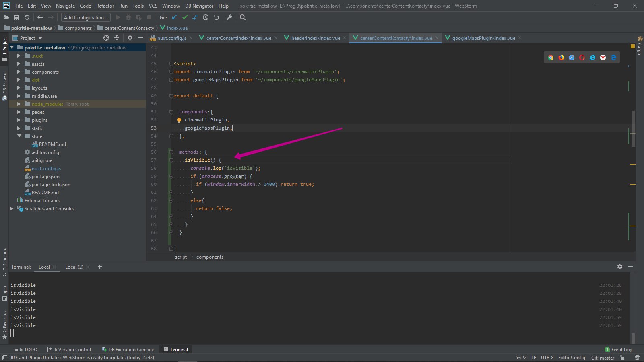Open preview in Safari browser icon
Screen dimensions: 644x362
click(x=572, y=58)
